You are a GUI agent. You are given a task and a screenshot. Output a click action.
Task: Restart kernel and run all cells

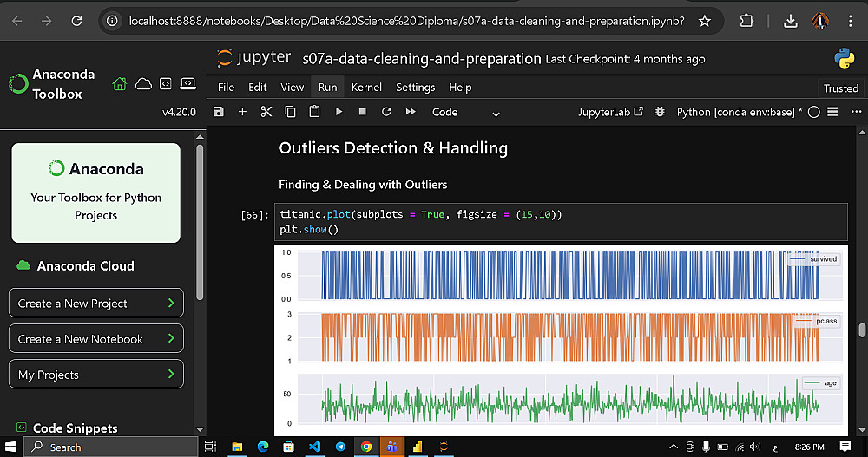click(x=411, y=112)
